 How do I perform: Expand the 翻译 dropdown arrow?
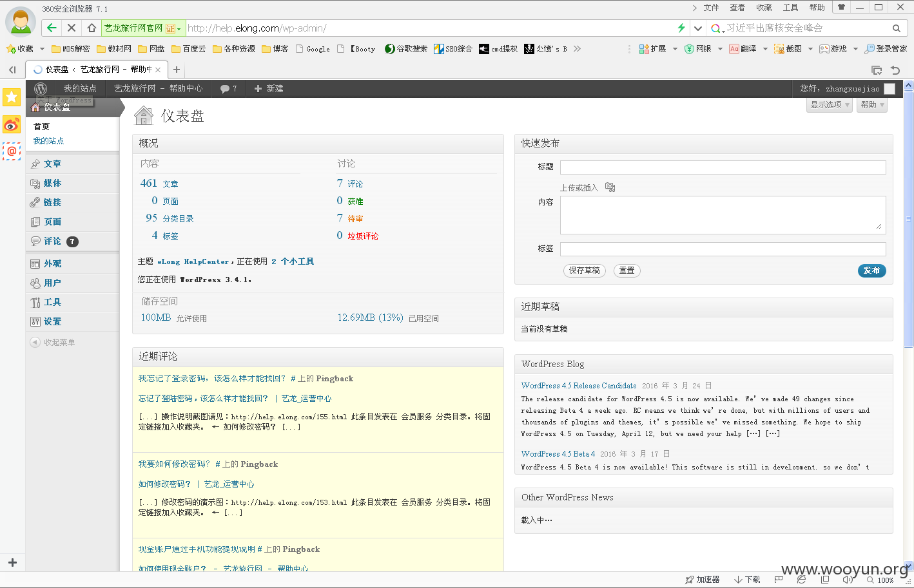tap(765, 49)
